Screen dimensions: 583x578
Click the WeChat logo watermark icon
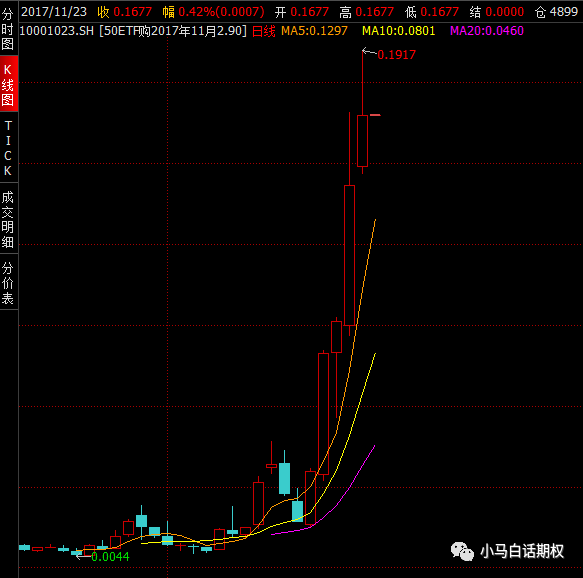pos(462,551)
